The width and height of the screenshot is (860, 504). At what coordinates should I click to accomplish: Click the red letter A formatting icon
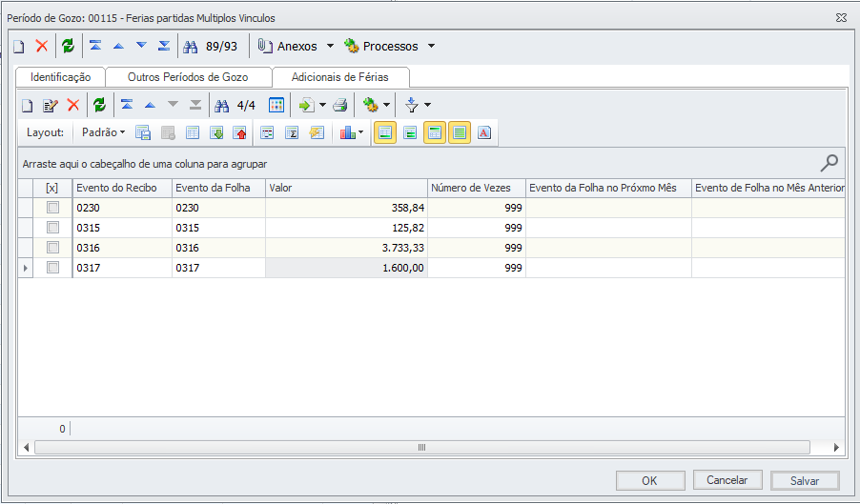[x=483, y=132]
